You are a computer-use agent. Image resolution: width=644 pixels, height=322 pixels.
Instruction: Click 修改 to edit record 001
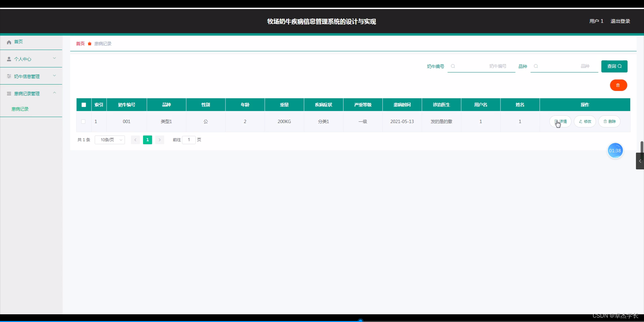[x=585, y=121]
